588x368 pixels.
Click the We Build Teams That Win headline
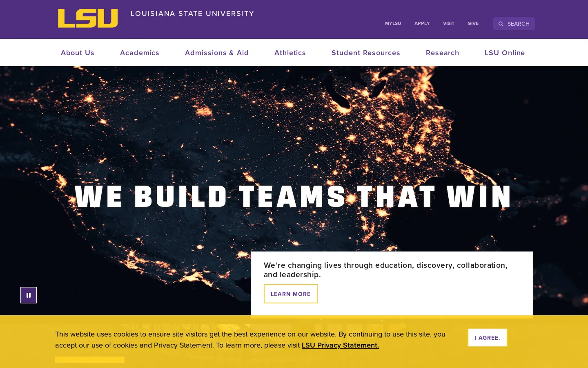[x=293, y=197]
